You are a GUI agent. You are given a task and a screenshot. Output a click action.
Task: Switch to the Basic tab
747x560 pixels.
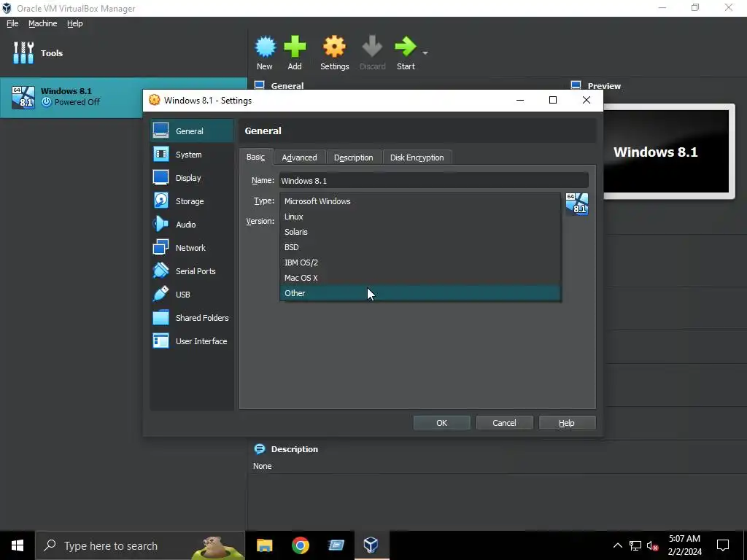pyautogui.click(x=256, y=157)
